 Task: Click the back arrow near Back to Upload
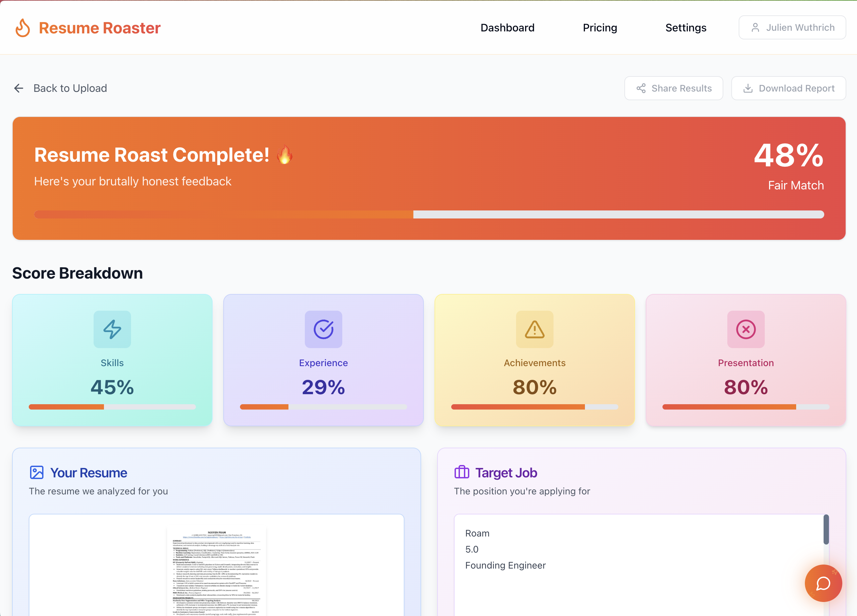19,88
